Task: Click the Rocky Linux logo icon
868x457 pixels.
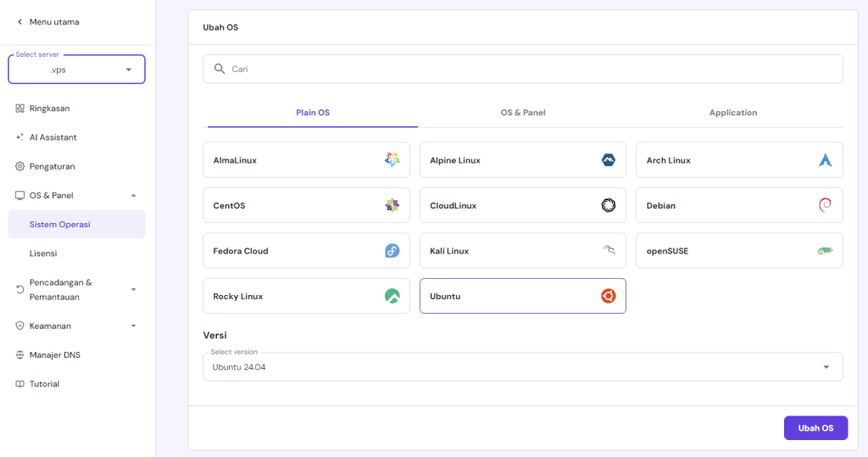Action: (x=392, y=297)
